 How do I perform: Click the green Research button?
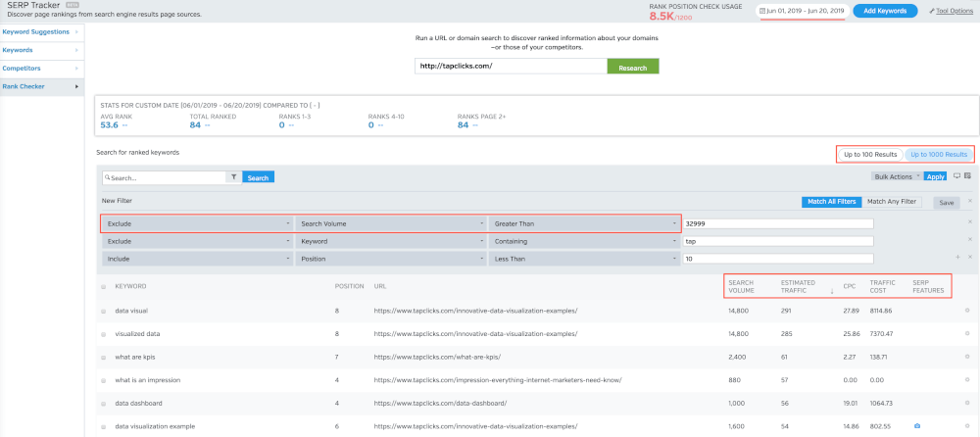[x=632, y=67]
